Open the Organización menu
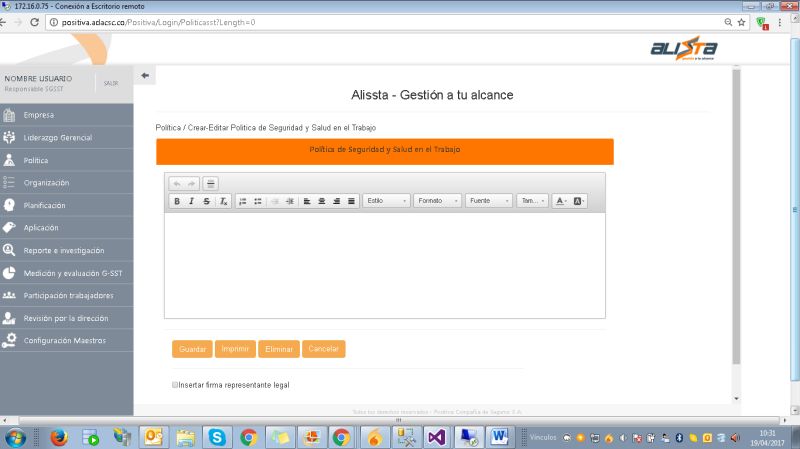Screen dimensions: 800x449 (x=66, y=183)
